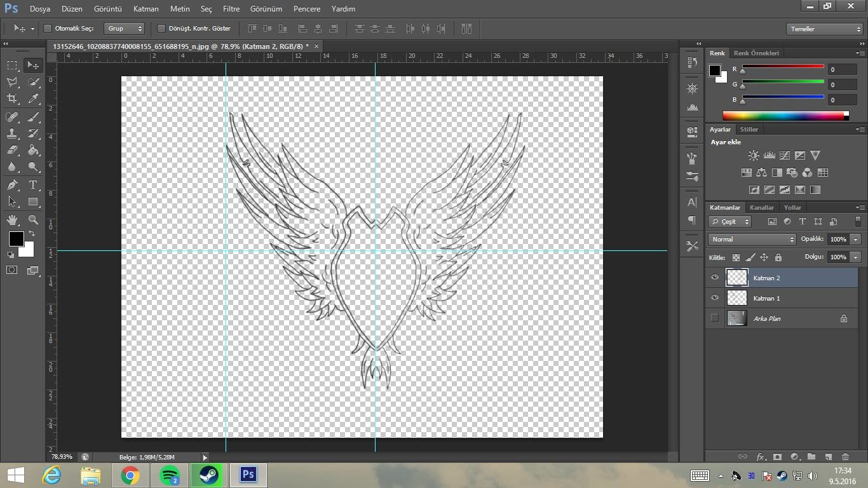Select the Katman 1 layer thumbnail
This screenshot has height=488, width=868.
click(x=736, y=298)
